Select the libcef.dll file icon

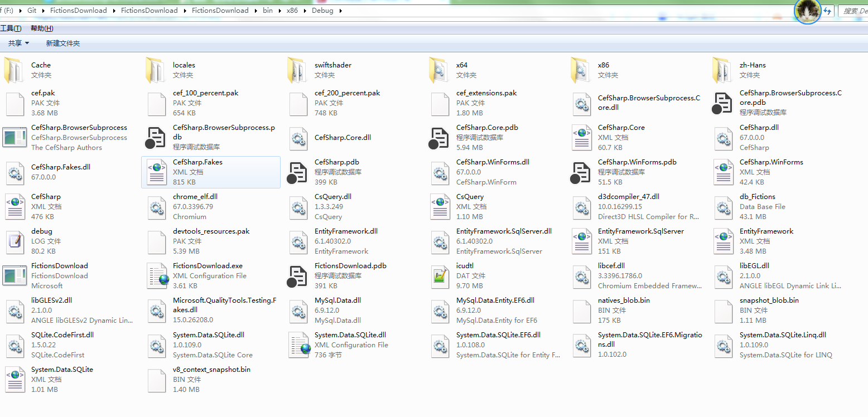582,277
